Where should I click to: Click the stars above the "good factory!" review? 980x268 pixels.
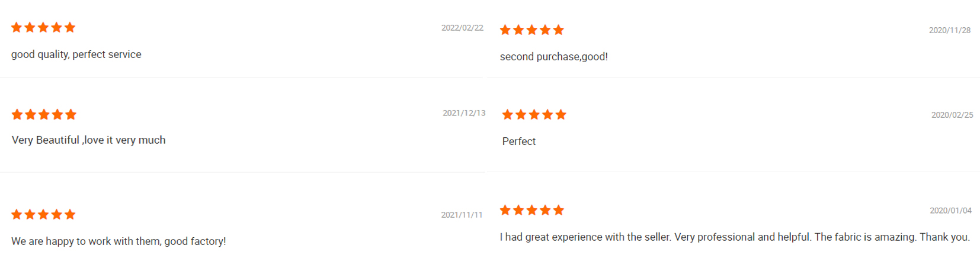coord(43,214)
